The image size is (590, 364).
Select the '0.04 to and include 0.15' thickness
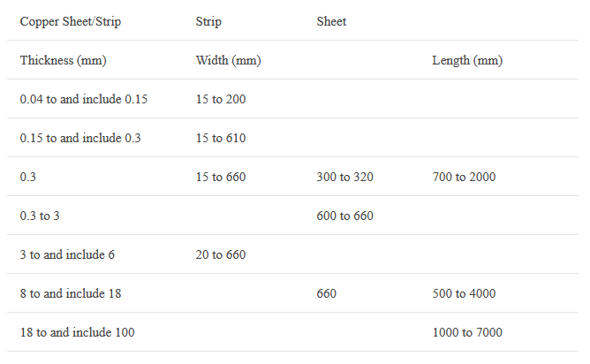point(83,99)
